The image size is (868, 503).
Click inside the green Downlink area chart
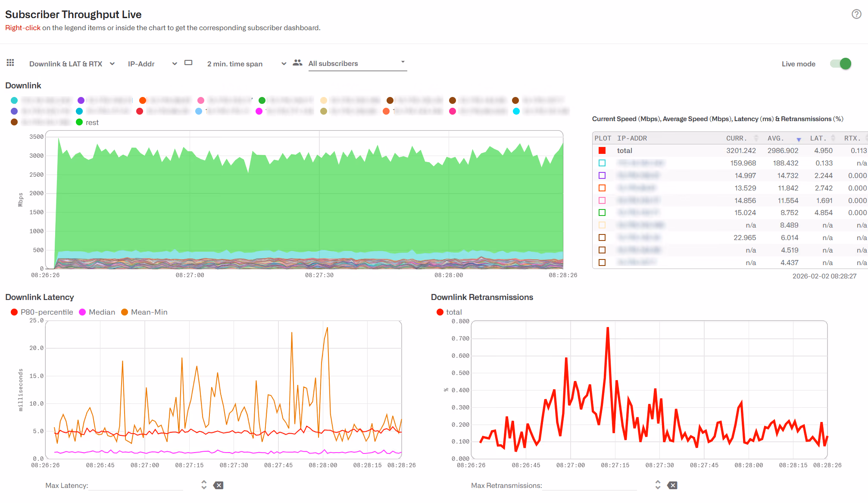click(304, 200)
